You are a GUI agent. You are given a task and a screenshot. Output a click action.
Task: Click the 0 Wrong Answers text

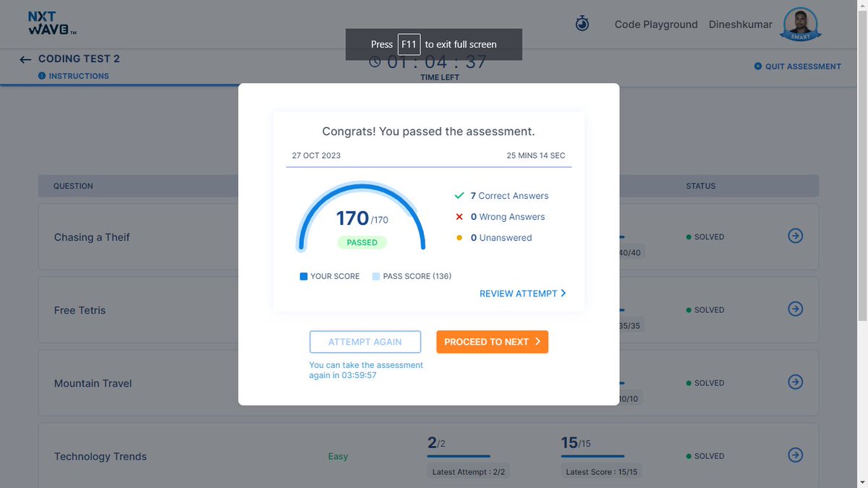pyautogui.click(x=508, y=217)
